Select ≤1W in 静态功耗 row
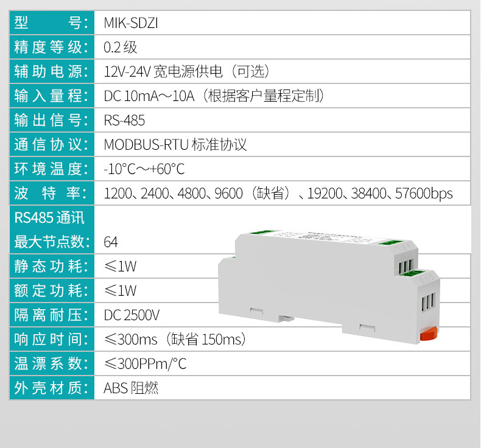The width and height of the screenshot is (481, 448). (x=121, y=266)
